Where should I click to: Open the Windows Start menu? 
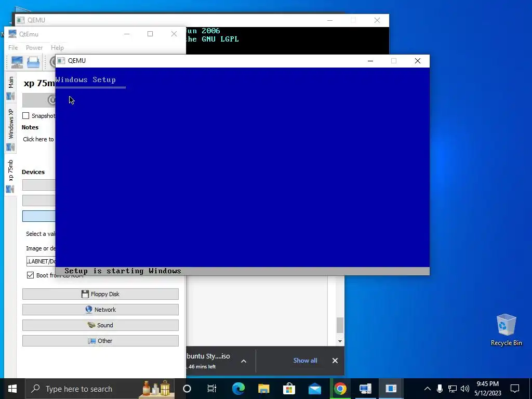point(12,389)
